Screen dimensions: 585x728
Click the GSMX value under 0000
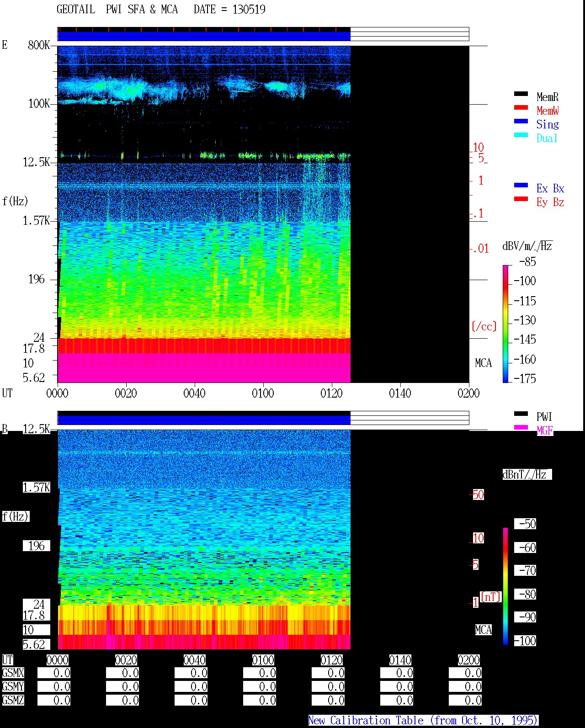tap(54, 673)
